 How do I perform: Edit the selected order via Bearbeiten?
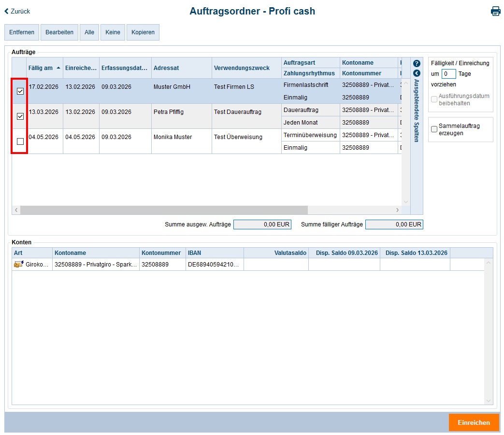tap(59, 32)
